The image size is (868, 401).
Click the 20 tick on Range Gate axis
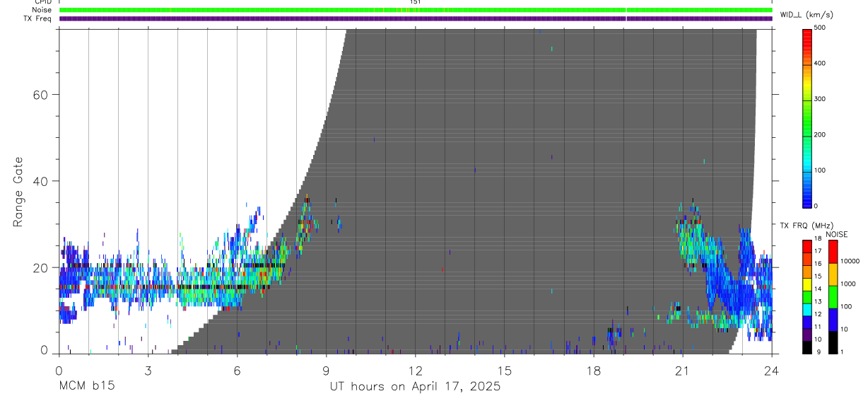pyautogui.click(x=42, y=267)
